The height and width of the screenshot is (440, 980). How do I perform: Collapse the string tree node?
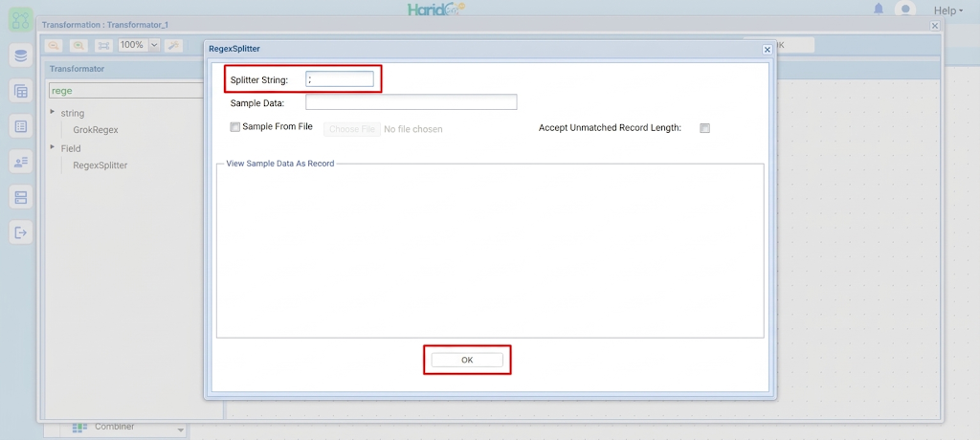point(52,112)
